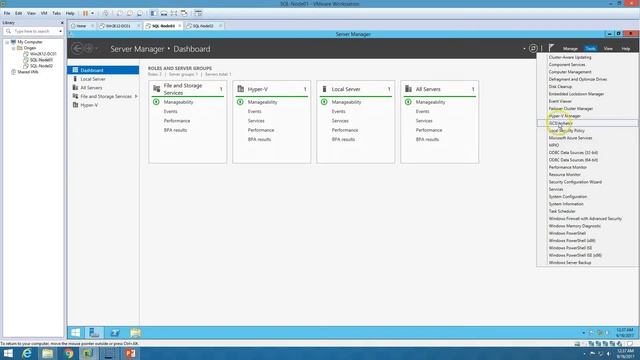
Task: Click BPA results in Local Server tile
Action: click(343, 140)
